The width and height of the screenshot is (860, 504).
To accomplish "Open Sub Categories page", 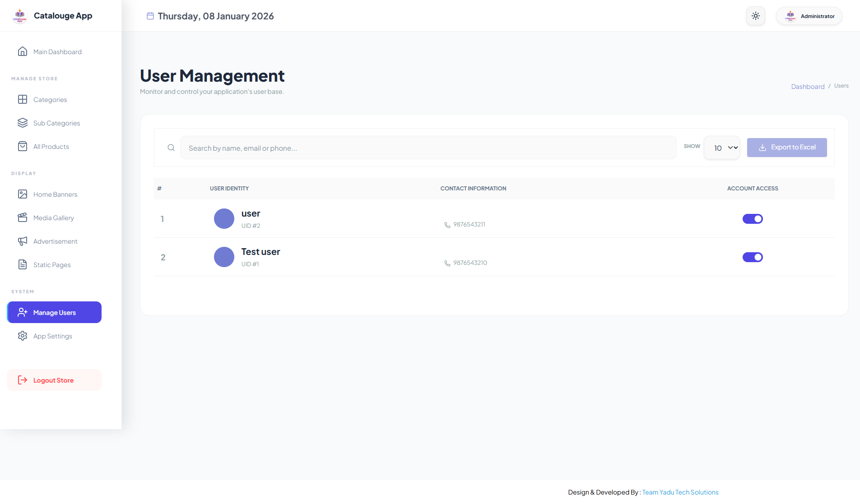I will coord(54,123).
